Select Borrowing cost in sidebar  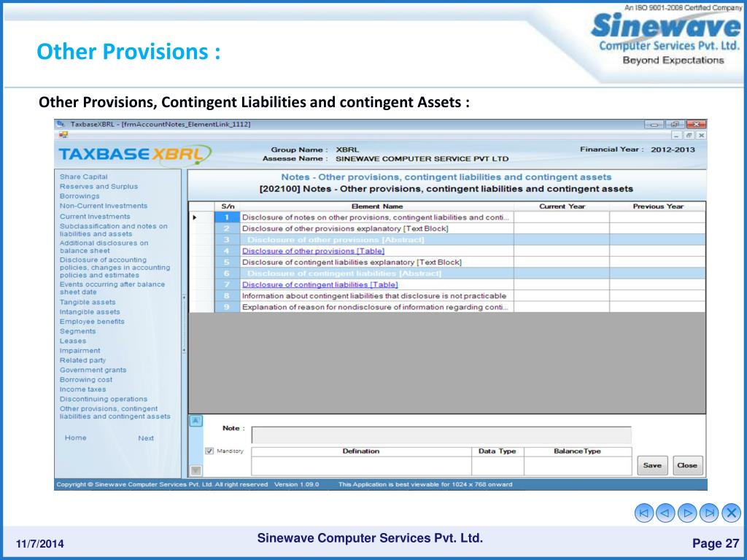(86, 379)
